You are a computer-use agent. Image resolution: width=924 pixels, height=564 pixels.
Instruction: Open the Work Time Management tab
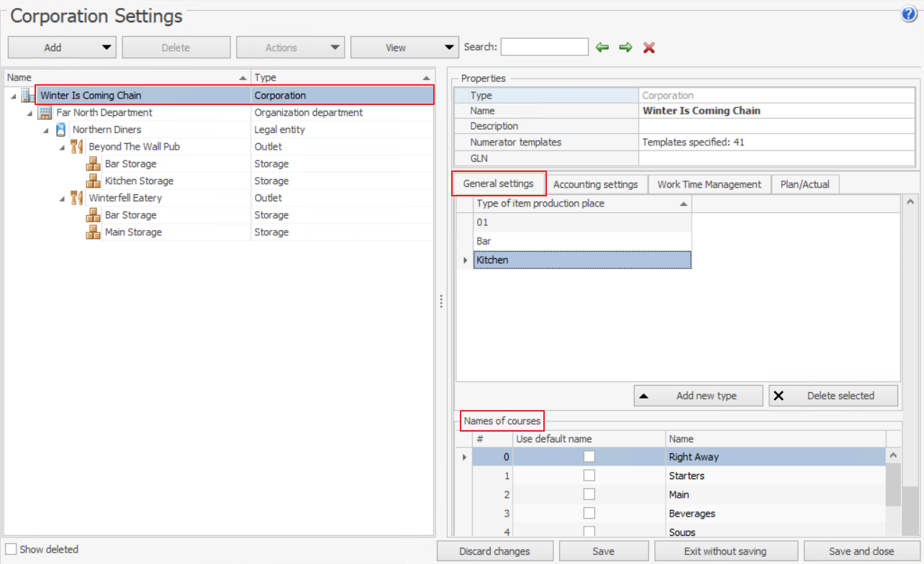coord(709,184)
